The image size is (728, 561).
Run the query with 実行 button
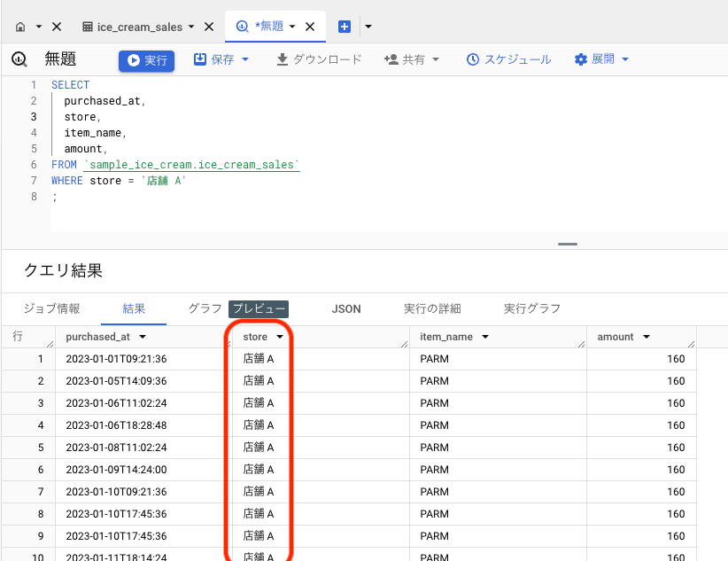click(147, 60)
